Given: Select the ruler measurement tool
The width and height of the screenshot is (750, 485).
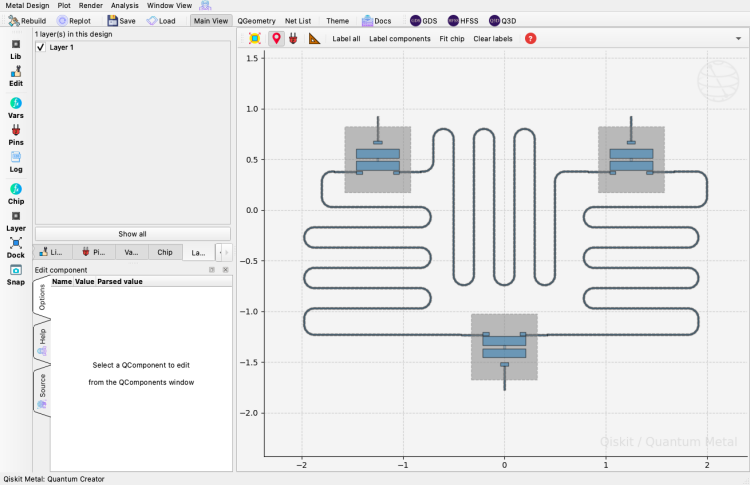Looking at the screenshot, I should click(314, 39).
